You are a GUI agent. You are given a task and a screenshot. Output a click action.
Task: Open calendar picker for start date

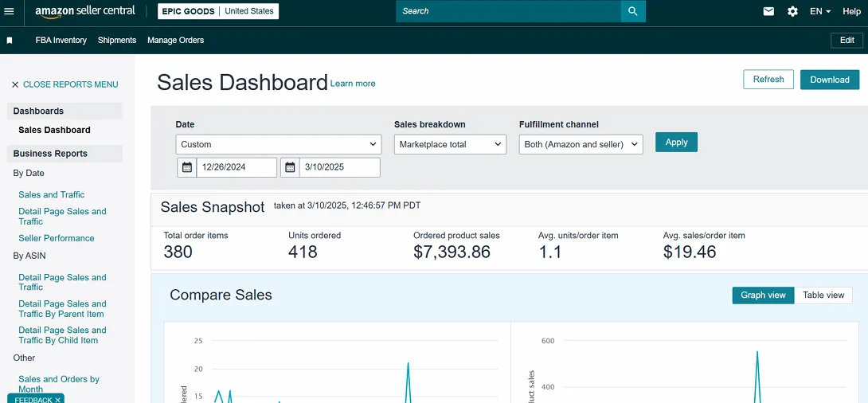(187, 167)
